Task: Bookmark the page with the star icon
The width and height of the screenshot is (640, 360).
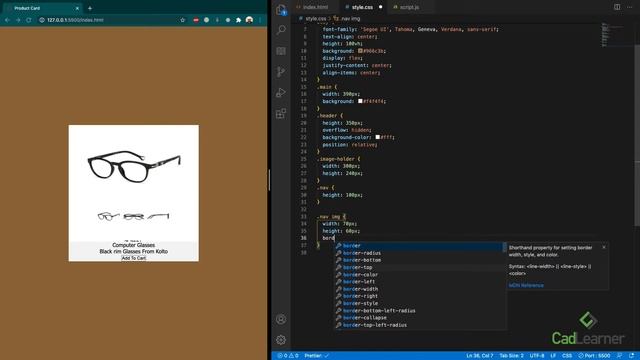Action: [x=182, y=20]
